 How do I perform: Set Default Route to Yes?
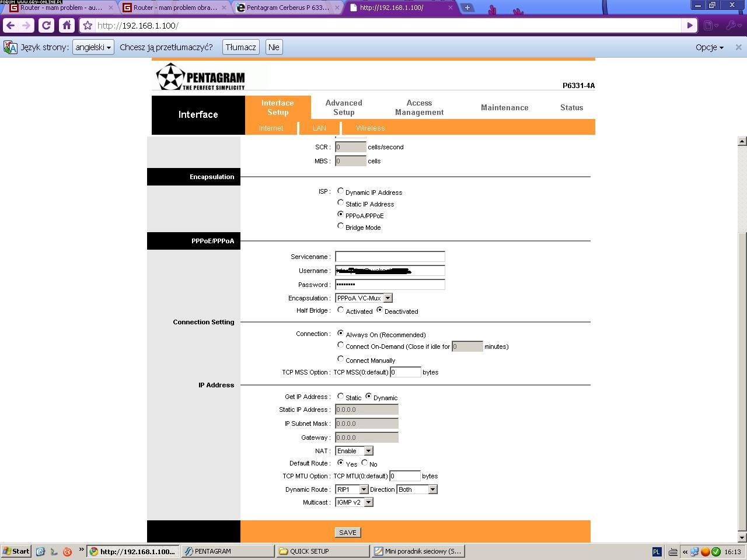tap(340, 463)
